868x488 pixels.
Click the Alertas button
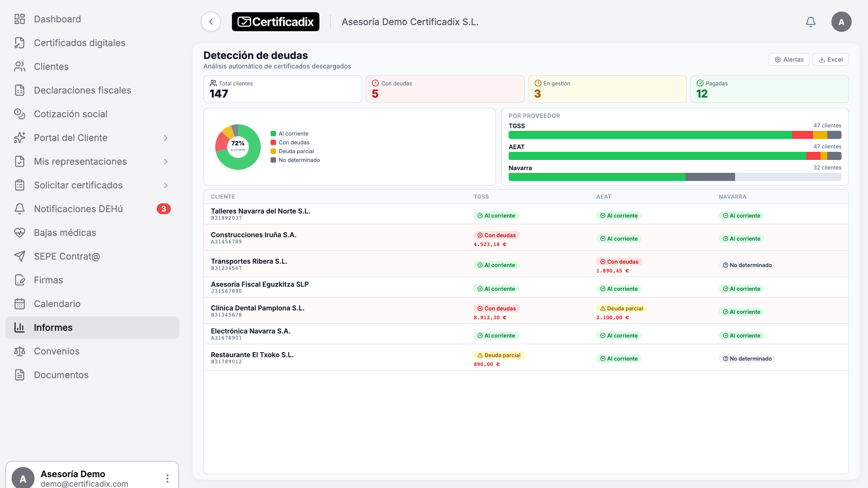point(789,59)
